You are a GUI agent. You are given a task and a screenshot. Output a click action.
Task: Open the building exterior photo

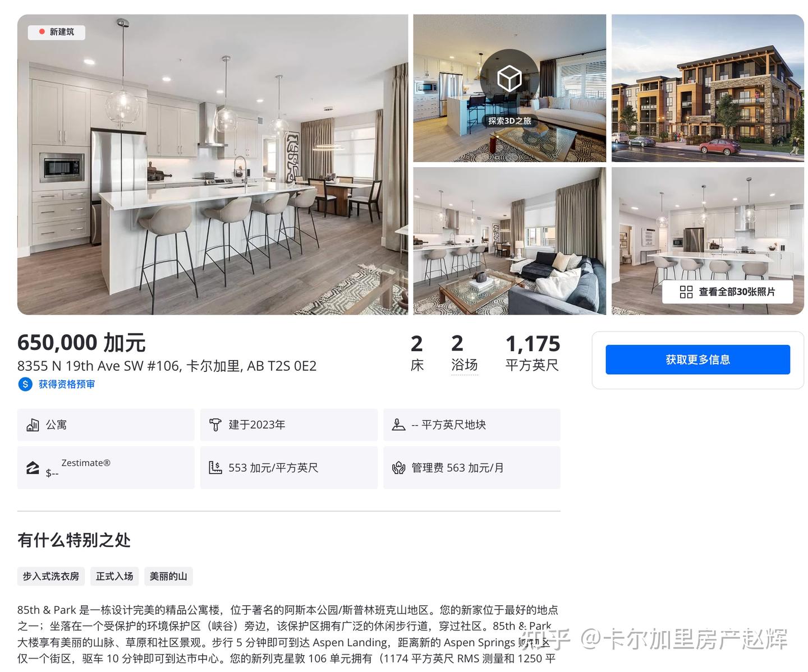click(x=708, y=88)
